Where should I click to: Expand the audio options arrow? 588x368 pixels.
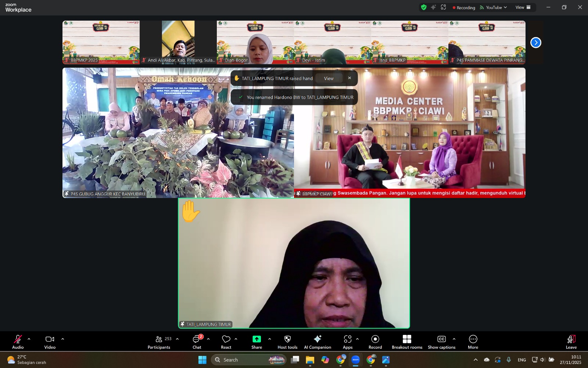tap(29, 339)
